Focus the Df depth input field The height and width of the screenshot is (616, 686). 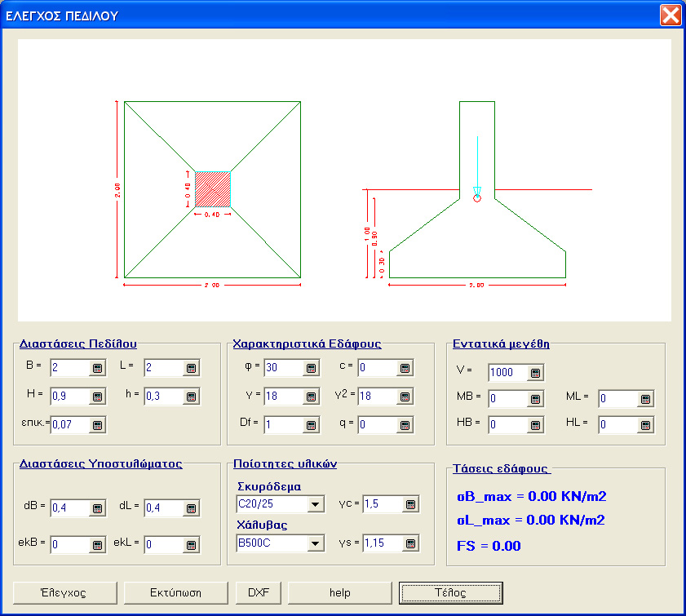(x=284, y=425)
